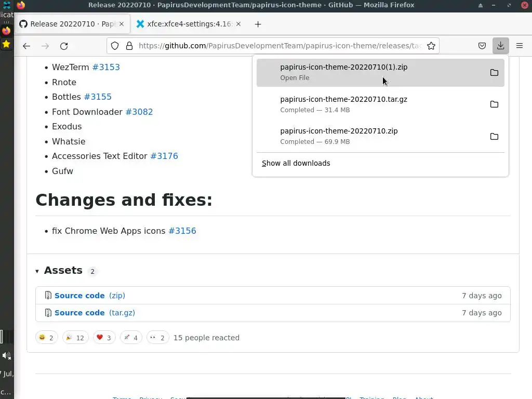Click the file icon beside Source code (tar.gz)

(x=48, y=313)
